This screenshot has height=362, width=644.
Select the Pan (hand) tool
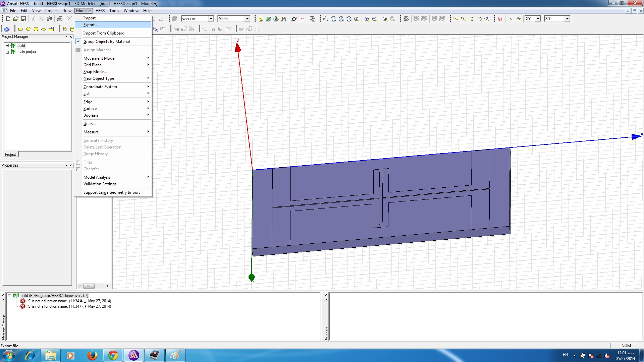tap(325, 19)
